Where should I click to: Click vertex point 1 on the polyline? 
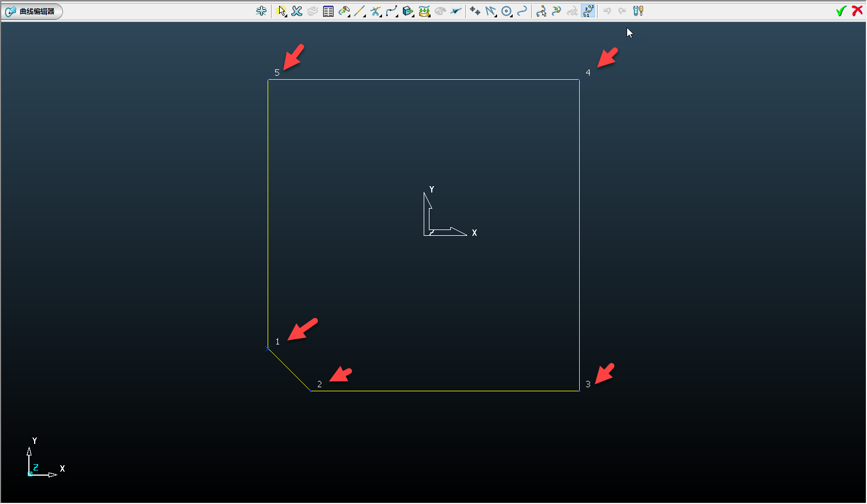point(268,349)
